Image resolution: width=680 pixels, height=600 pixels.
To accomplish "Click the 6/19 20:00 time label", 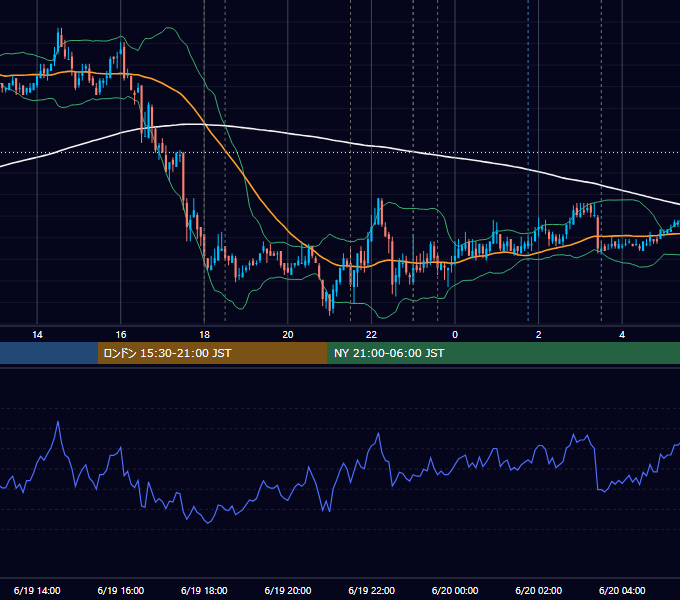I will (288, 590).
